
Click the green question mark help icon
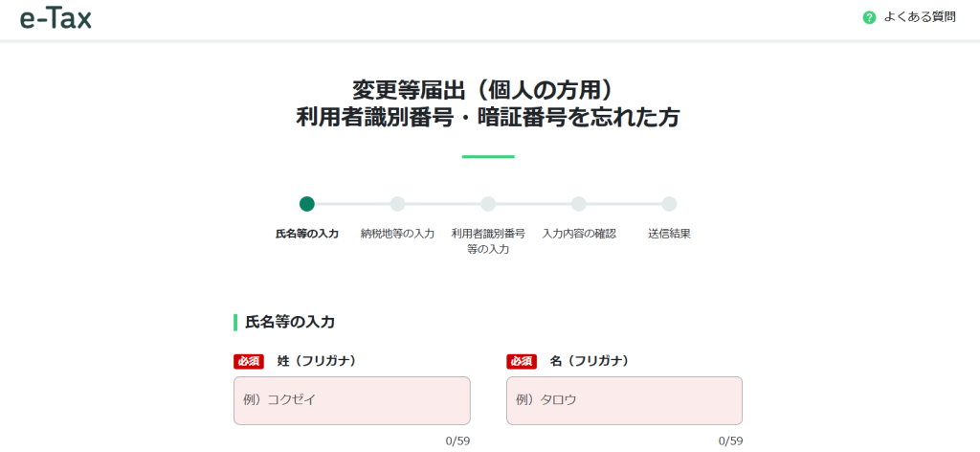pos(869,17)
